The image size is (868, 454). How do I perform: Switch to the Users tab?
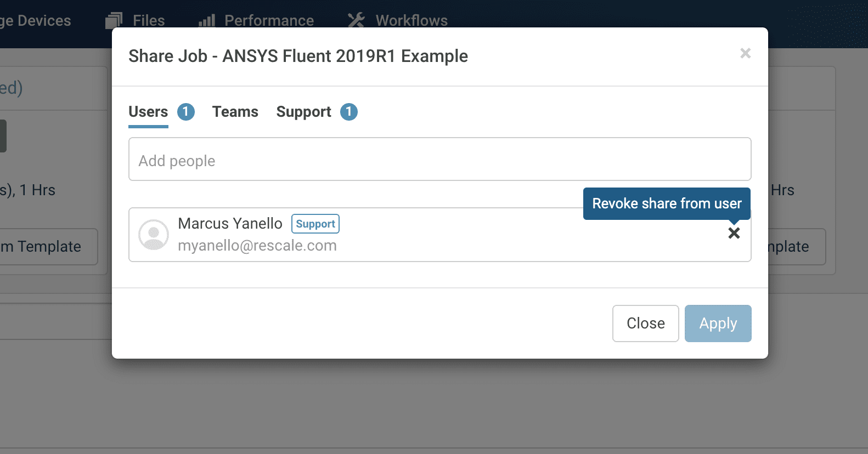(148, 112)
